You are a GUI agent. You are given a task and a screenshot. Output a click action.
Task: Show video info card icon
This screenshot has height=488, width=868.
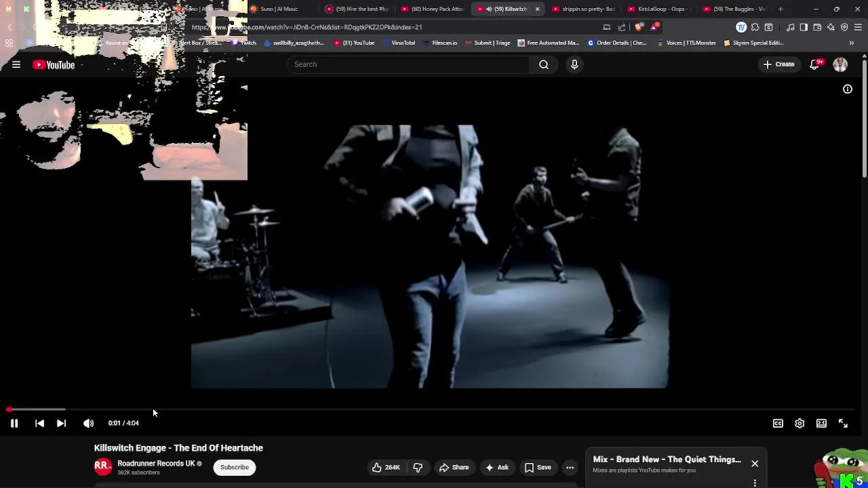(x=848, y=89)
